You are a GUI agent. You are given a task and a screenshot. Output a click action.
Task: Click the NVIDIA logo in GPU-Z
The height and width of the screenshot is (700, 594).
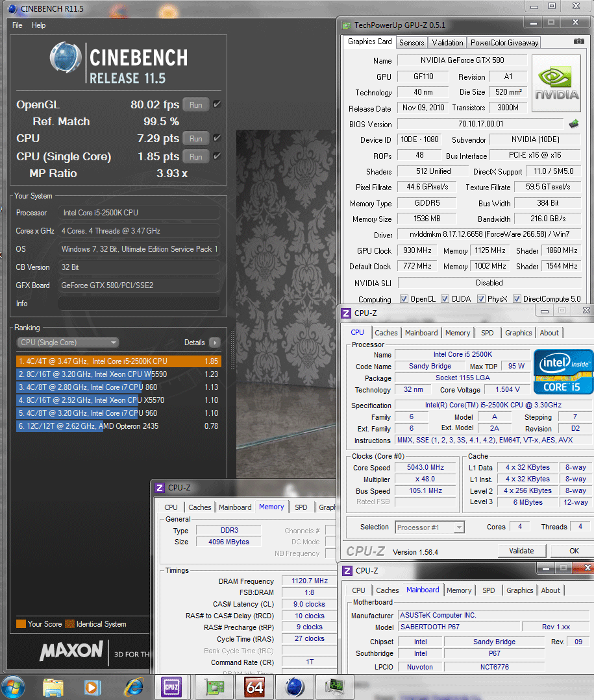tap(556, 84)
